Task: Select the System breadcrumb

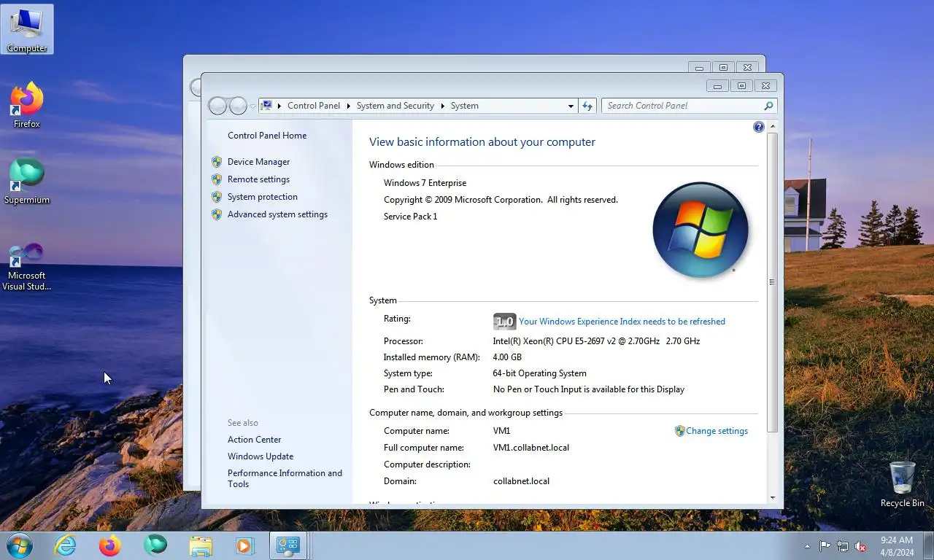Action: [465, 106]
